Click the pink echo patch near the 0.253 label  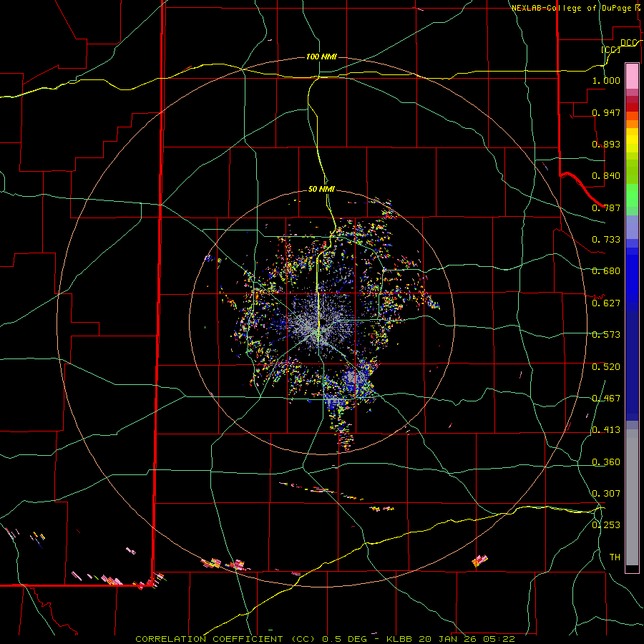(x=479, y=560)
